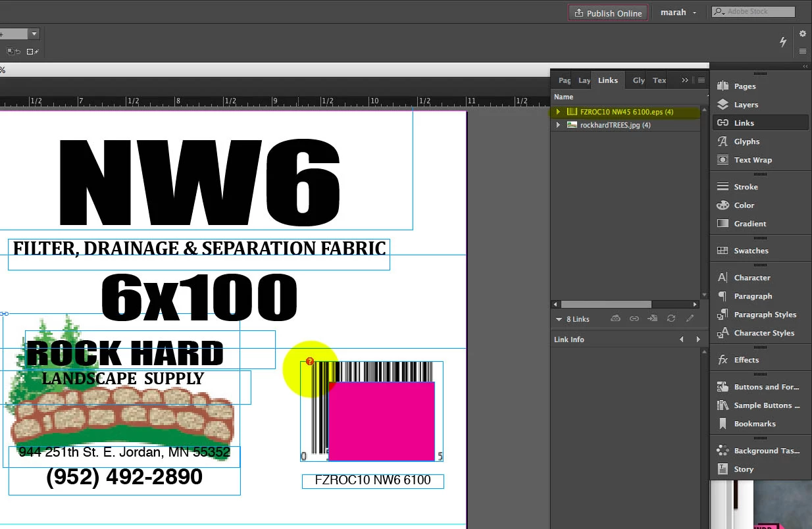The height and width of the screenshot is (529, 812).
Task: Click the missing link badge on barcode
Action: pyautogui.click(x=310, y=361)
